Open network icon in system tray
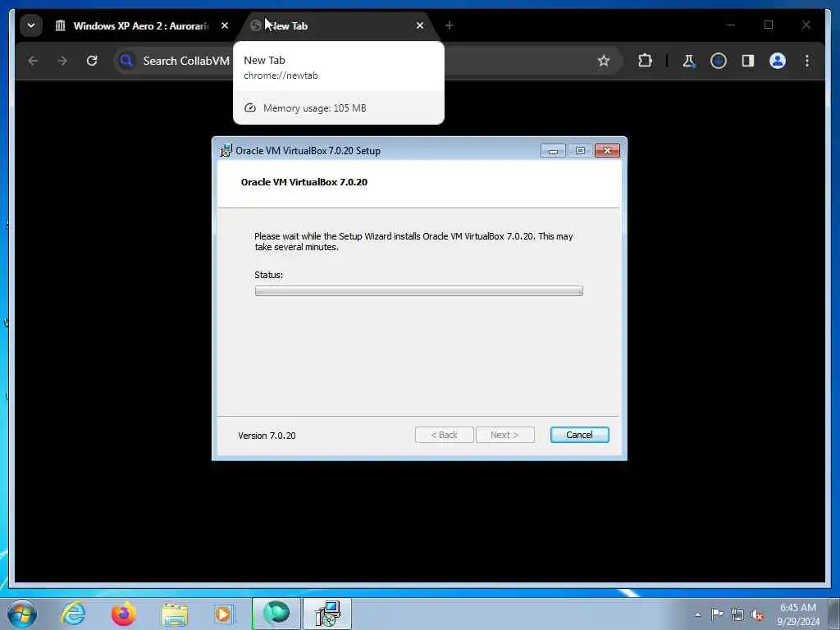 tap(737, 615)
